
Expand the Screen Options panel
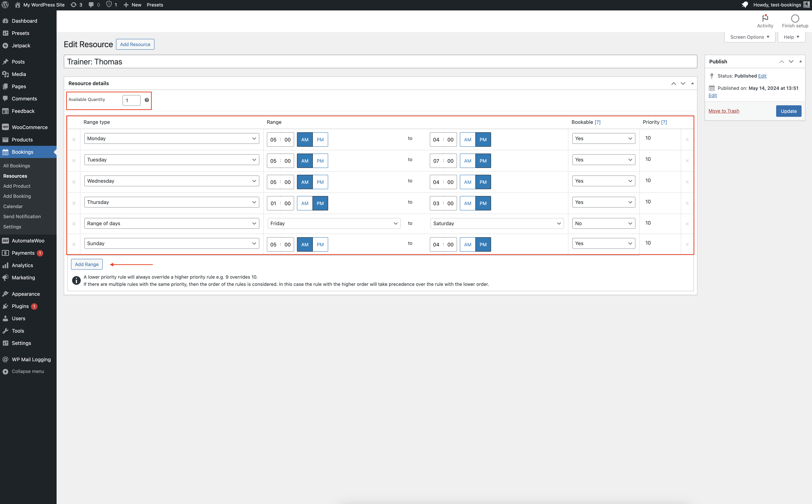(x=750, y=37)
